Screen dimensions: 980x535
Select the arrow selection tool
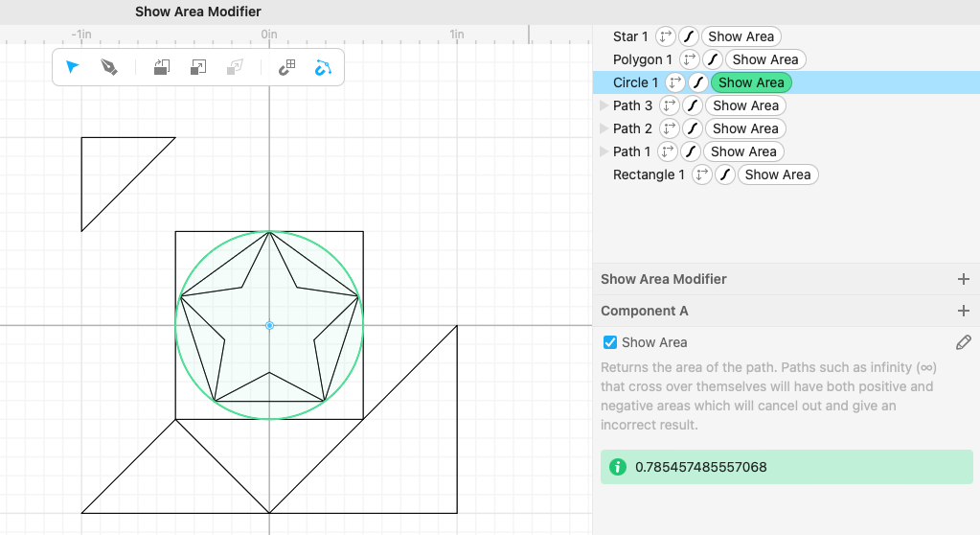(x=73, y=67)
